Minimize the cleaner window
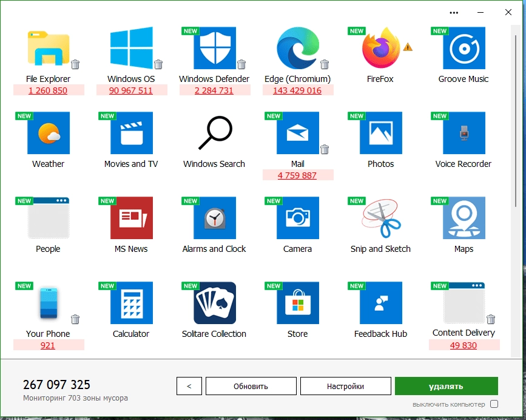Image resolution: width=526 pixels, height=420 pixels. [x=480, y=13]
